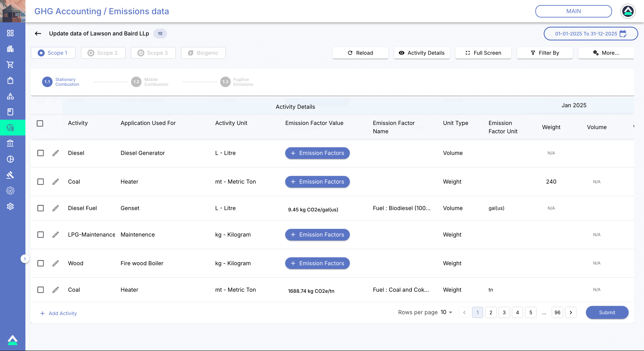
Task: Select the header select-all checkbox
Action: coord(40,123)
